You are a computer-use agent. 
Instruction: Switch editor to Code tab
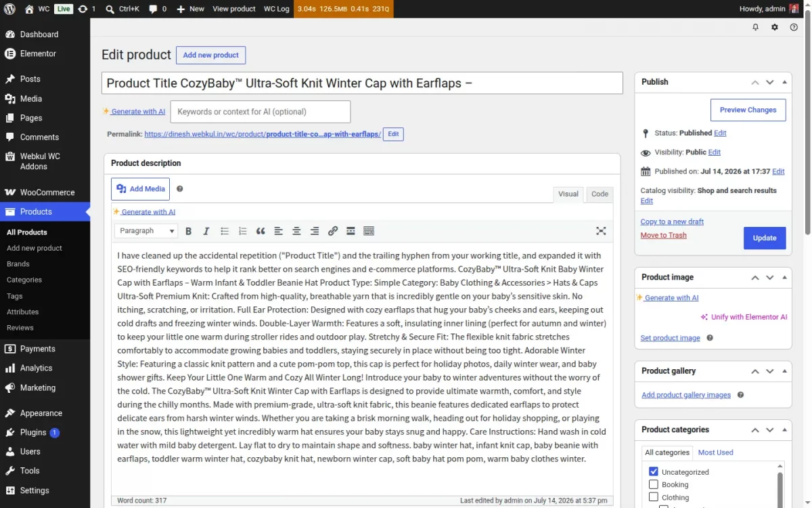(x=600, y=194)
